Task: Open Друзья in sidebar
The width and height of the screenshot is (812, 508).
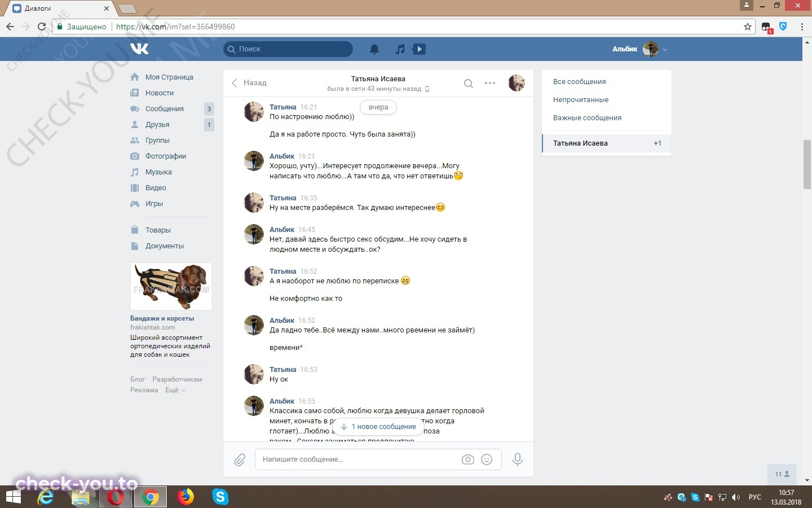Action: click(x=157, y=124)
